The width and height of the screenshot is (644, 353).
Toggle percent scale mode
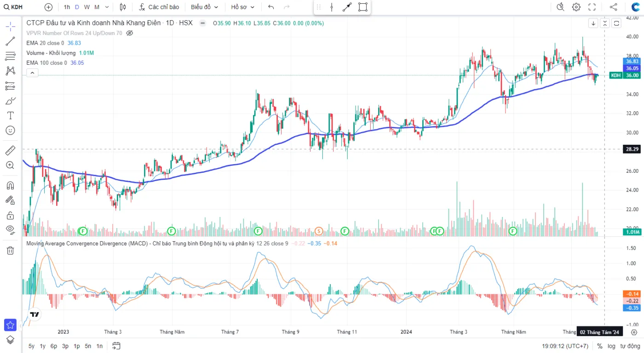600,346
